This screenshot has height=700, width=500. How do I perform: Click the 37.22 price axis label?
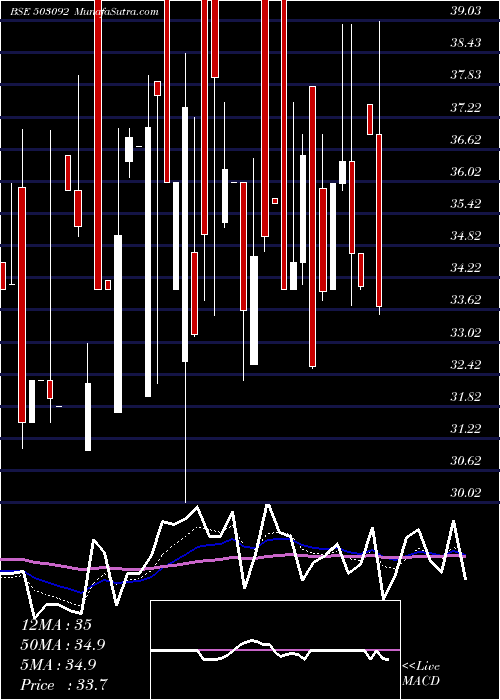pyautogui.click(x=466, y=108)
